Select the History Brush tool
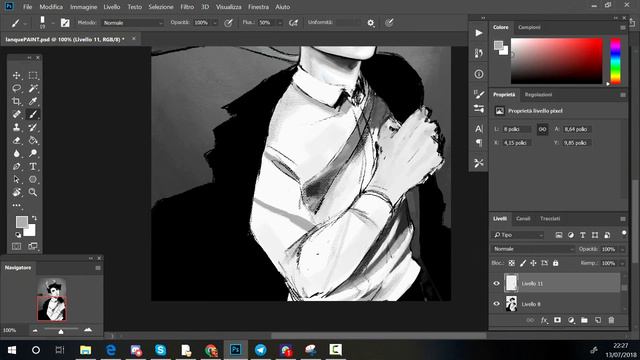The width and height of the screenshot is (640, 360). pos(33,127)
